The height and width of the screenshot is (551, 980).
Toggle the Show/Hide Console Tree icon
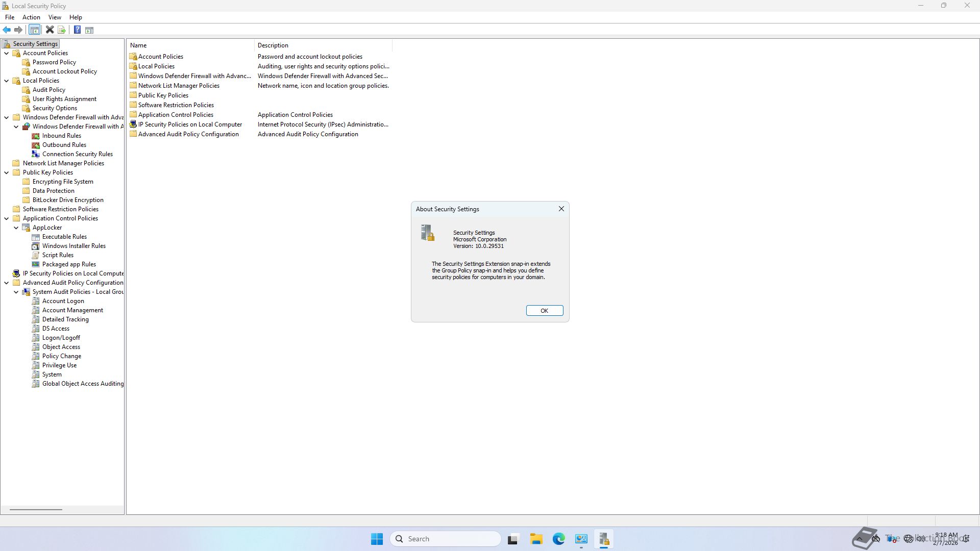click(34, 30)
